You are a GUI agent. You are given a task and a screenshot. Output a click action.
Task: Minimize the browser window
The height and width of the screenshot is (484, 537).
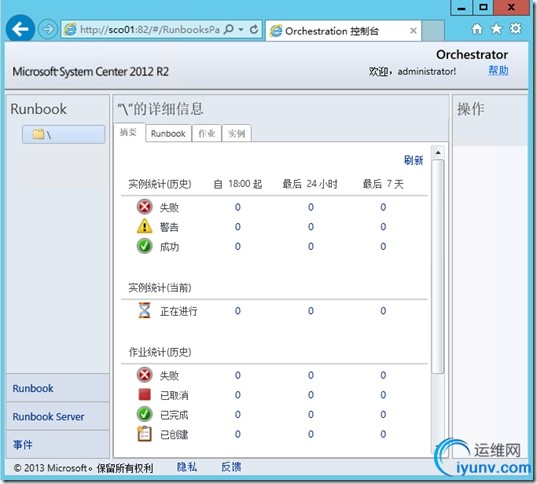pyautogui.click(x=461, y=8)
